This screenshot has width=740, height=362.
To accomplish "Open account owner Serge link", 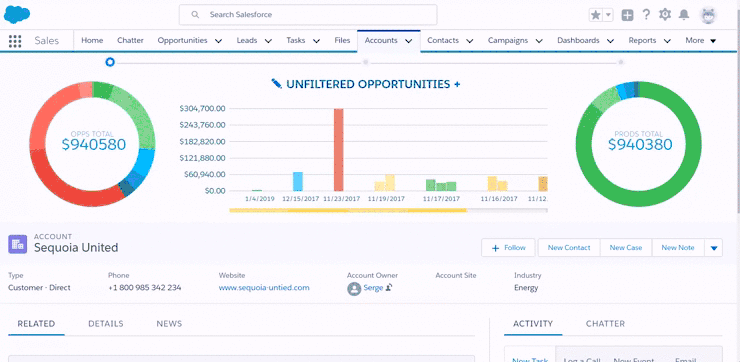I will click(x=373, y=288).
